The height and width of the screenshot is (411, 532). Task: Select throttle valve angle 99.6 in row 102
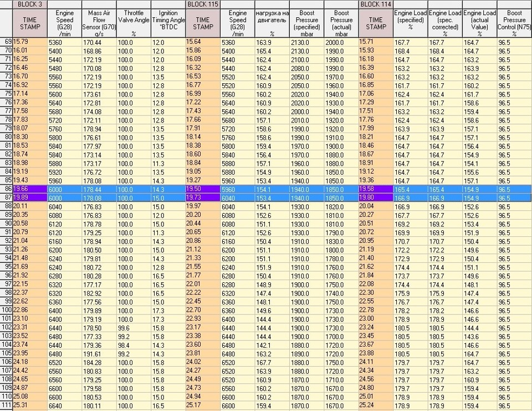(134, 328)
